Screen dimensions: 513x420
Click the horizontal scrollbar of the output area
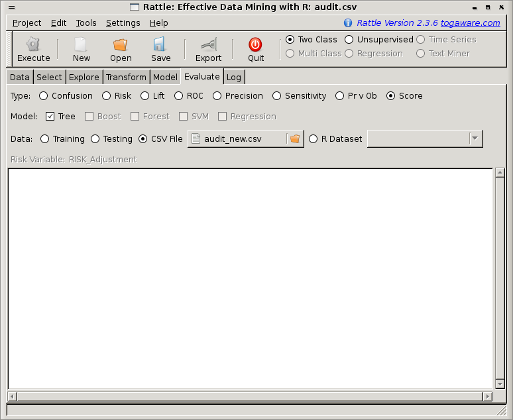(251, 396)
